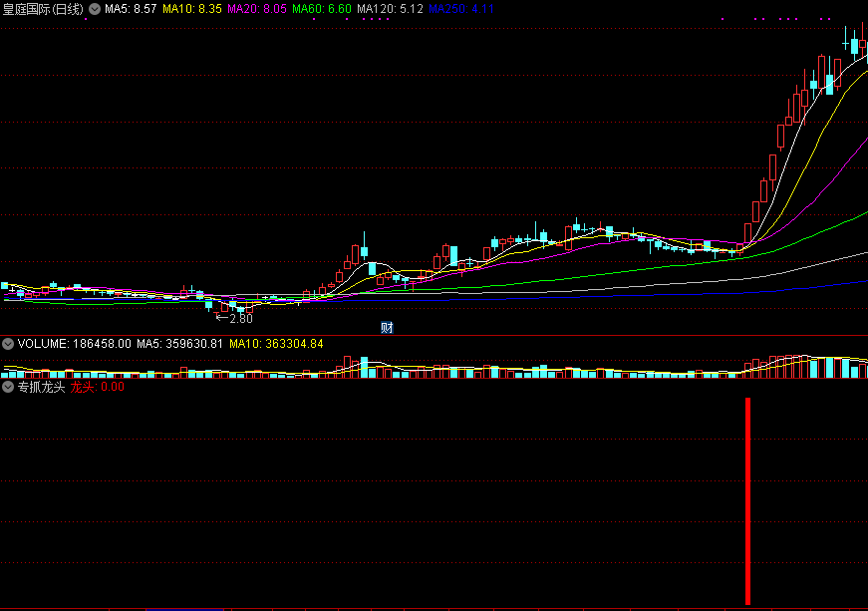Click the MA120: 5.12 label
This screenshot has width=868, height=611.
(391, 9)
